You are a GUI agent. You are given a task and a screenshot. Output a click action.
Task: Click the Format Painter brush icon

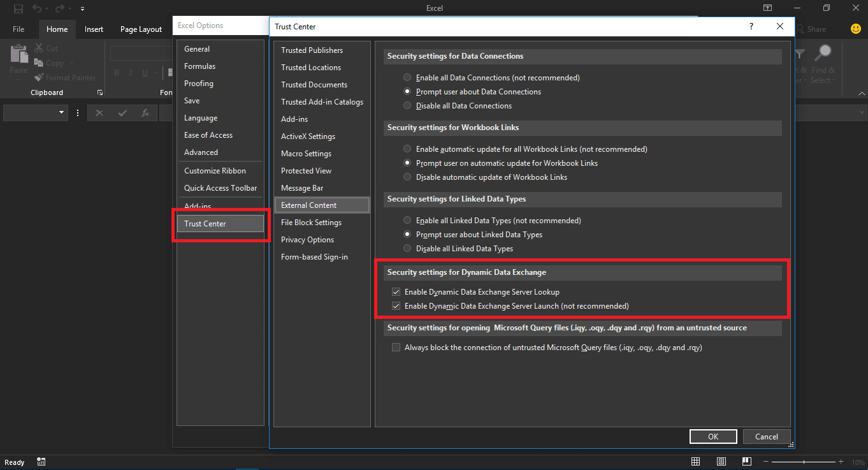(39, 78)
